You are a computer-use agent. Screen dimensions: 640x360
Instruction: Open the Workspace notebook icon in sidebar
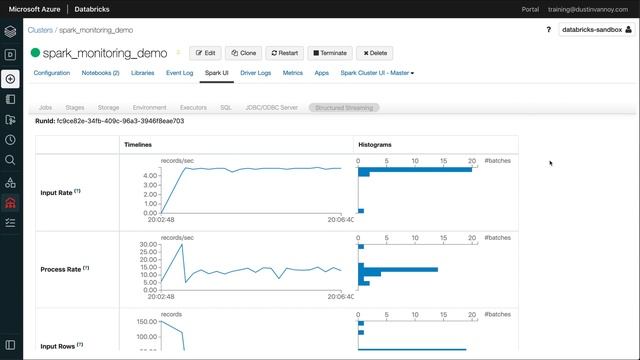pyautogui.click(x=10, y=99)
